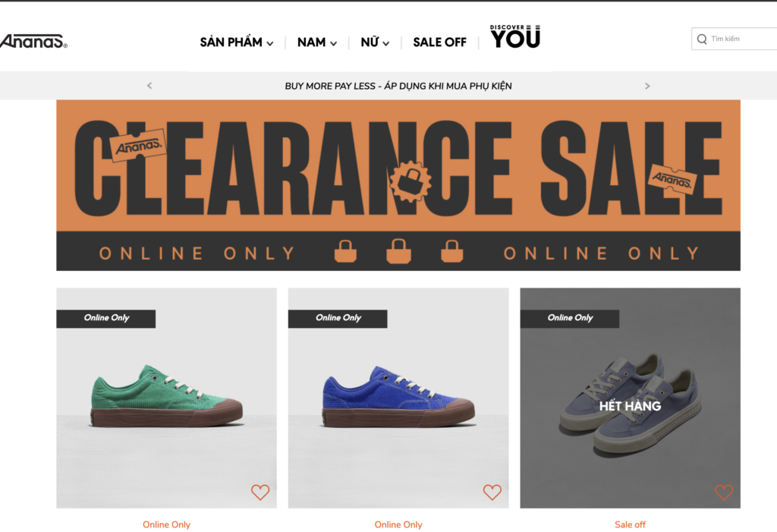This screenshot has height=532, width=777.
Task: Open the BUY MORE PAY LESS promotion link
Action: tap(398, 86)
